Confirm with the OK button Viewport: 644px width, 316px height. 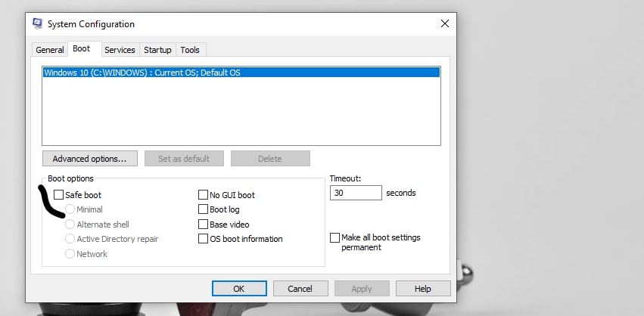coord(239,289)
